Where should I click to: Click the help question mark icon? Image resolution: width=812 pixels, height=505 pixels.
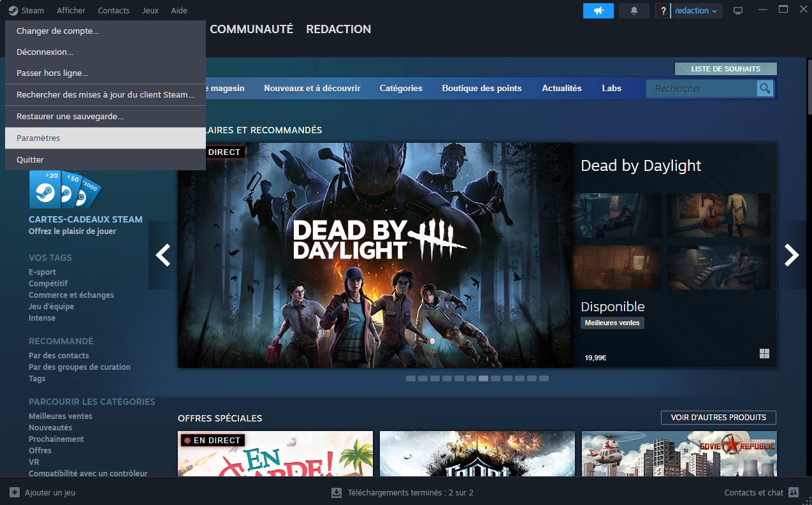663,11
